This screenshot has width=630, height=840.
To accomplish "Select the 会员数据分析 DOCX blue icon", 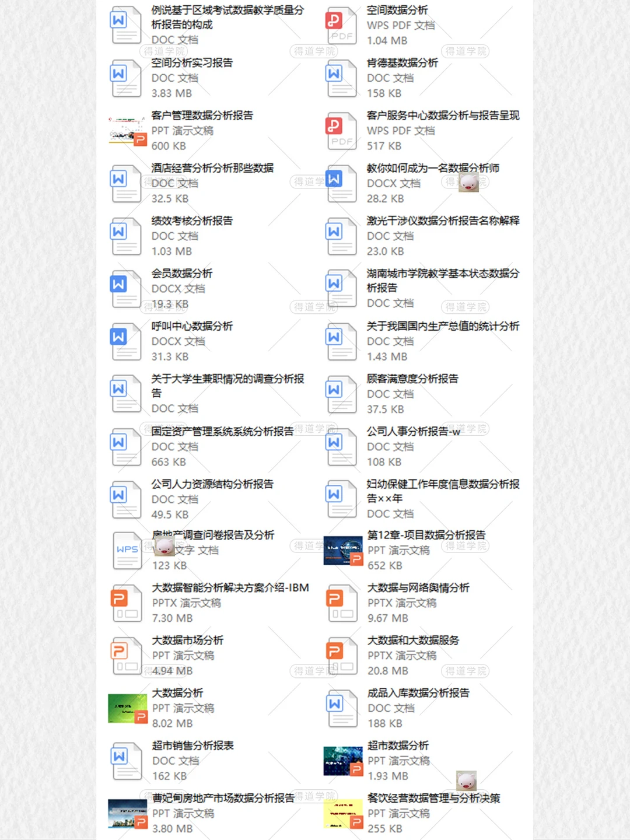I will point(125,288).
